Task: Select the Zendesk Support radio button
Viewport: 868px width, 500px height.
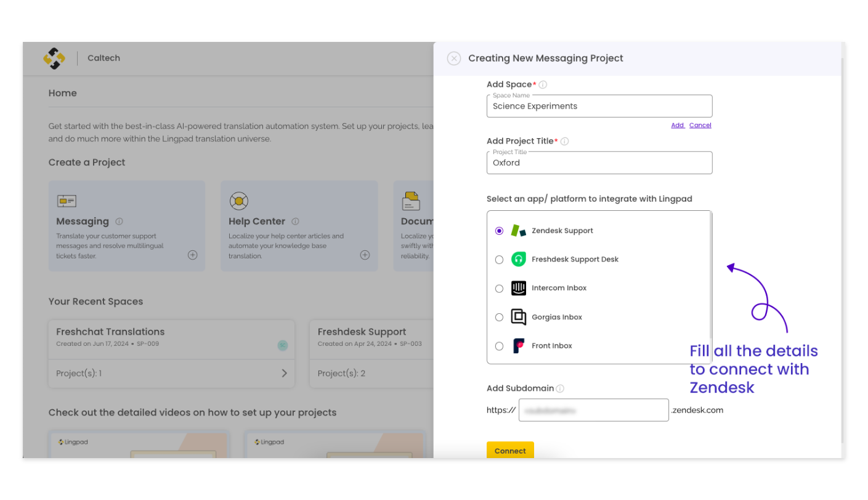Action: click(500, 231)
